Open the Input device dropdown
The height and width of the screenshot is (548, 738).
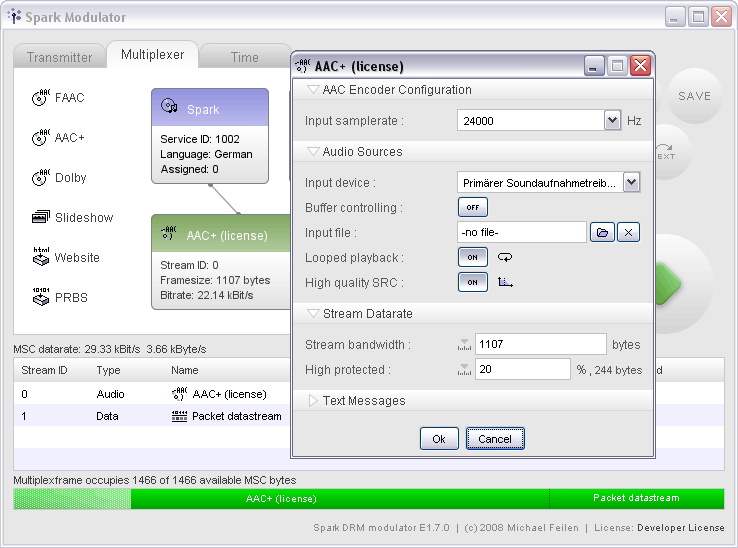click(632, 182)
